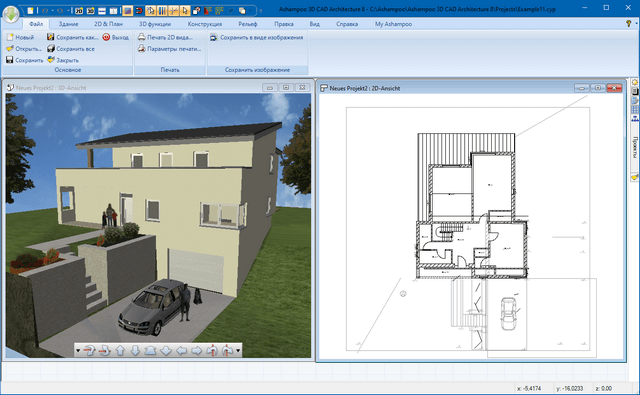This screenshot has height=395, width=640.
Task: Click the green grid icon in quick toolbar
Action: 219,11
